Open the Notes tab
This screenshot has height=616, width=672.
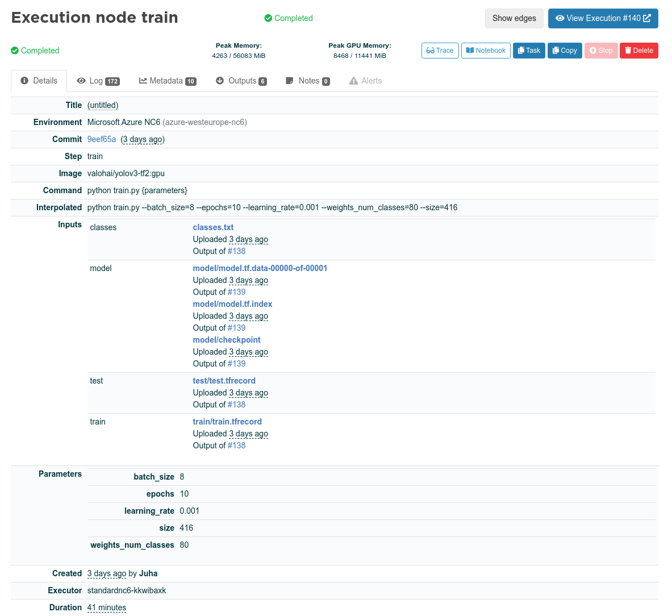click(308, 81)
